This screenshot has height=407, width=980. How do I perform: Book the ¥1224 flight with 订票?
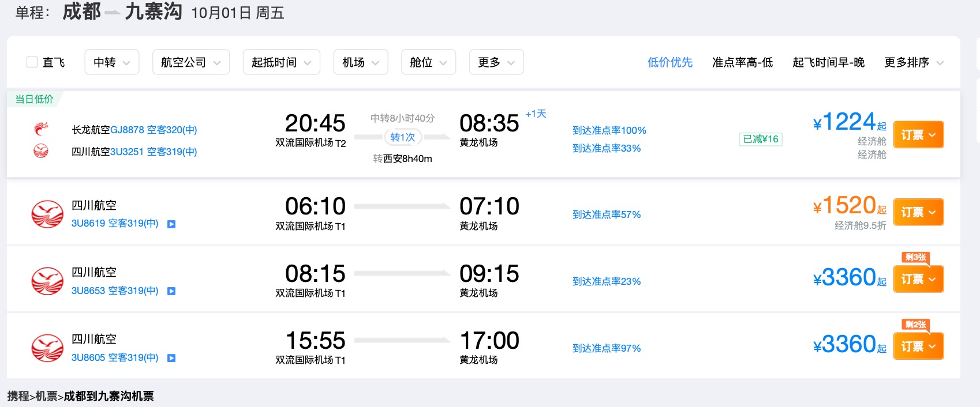point(918,135)
